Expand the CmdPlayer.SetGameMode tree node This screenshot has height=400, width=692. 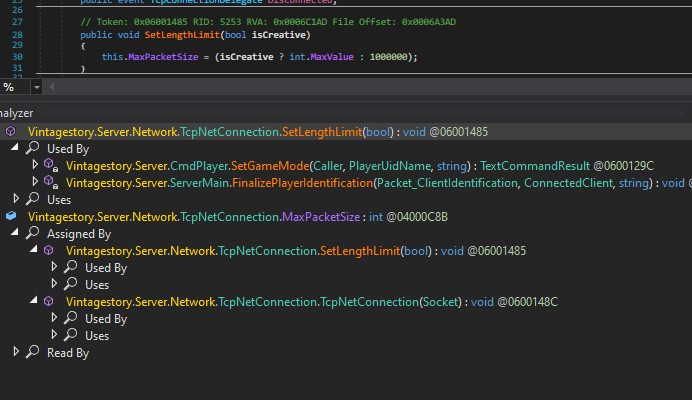(36, 165)
